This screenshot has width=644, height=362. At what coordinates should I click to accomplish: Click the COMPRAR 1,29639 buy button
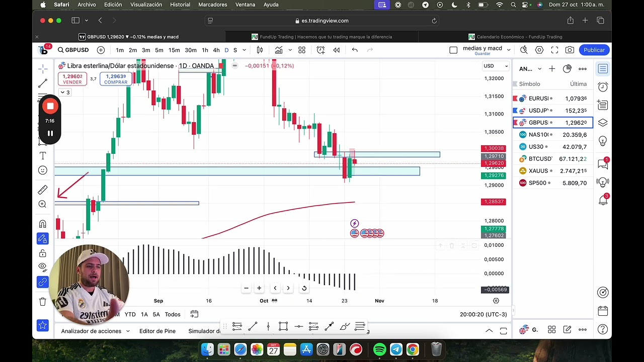pyautogui.click(x=116, y=79)
